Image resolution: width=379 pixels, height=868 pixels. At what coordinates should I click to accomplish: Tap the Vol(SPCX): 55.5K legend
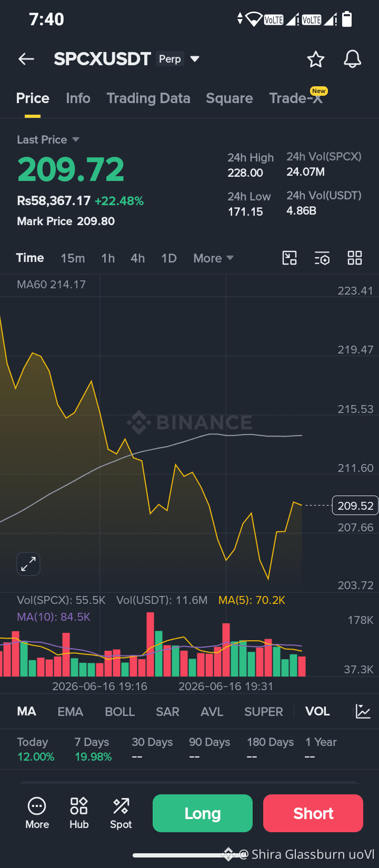(61, 600)
